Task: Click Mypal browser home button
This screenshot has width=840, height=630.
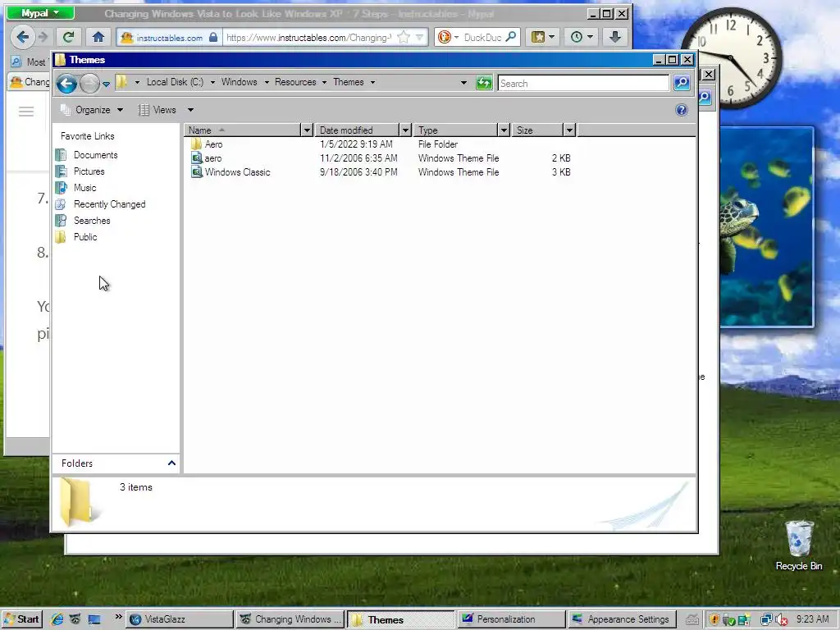Action: [98, 37]
